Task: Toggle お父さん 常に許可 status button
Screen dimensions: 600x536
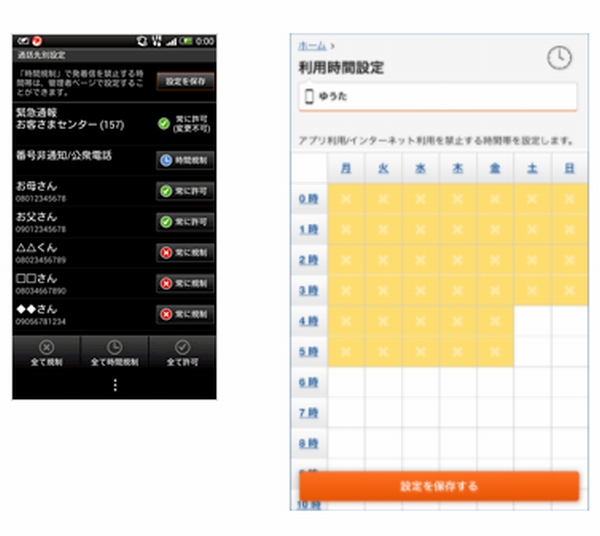Action: [x=185, y=221]
